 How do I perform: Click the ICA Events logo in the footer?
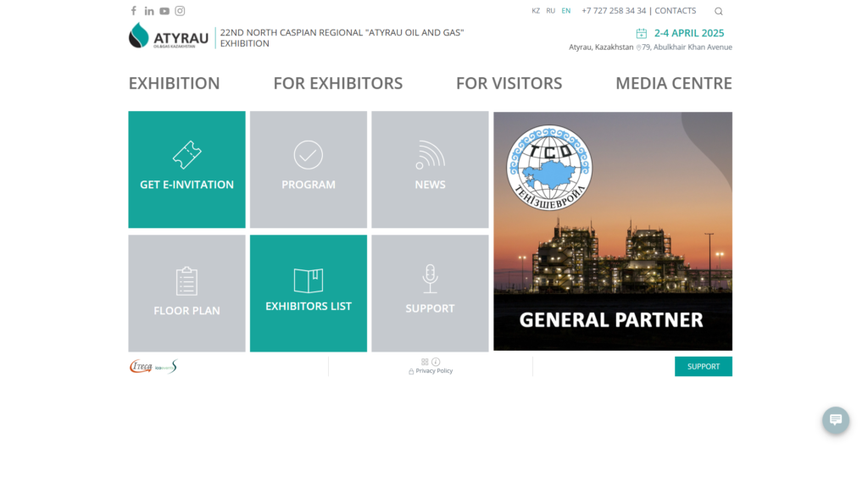166,366
